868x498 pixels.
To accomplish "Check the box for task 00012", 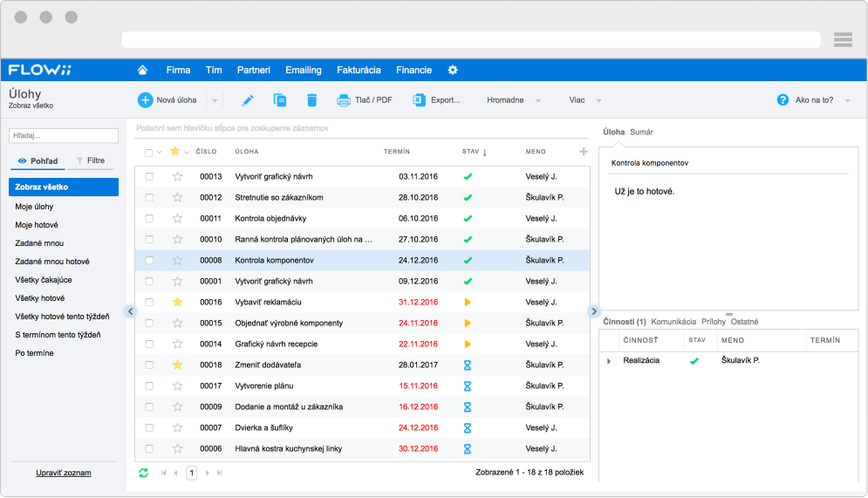I will tap(149, 197).
